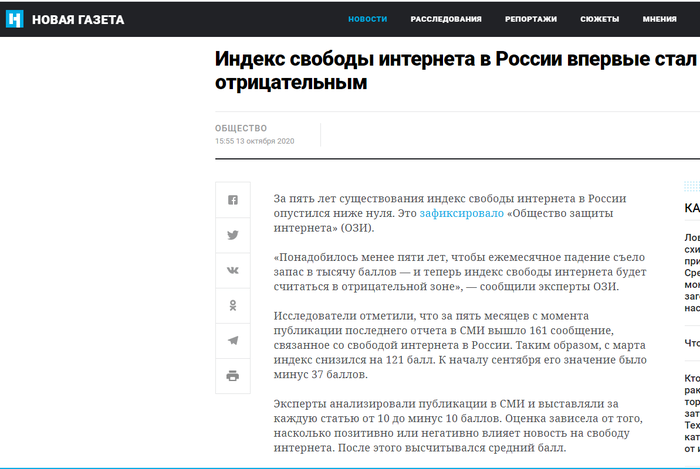
Task: Open the МНЕНИЯ menu section
Action: [659, 19]
